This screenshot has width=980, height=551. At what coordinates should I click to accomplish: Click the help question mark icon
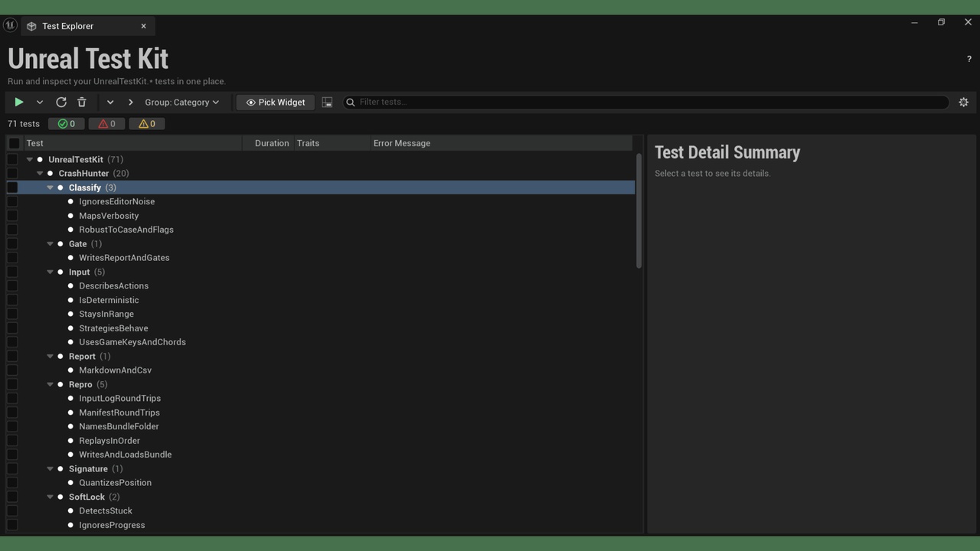tap(969, 59)
